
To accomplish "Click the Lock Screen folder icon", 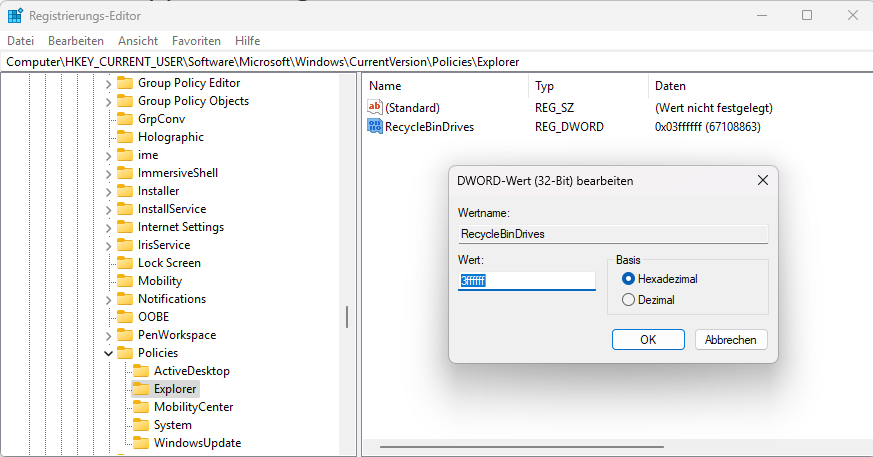I will click(x=125, y=263).
